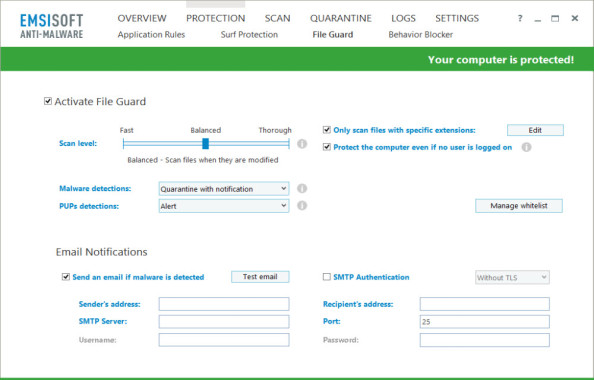Click the Port field showing 25
Image resolution: width=594 pixels, height=380 pixels.
[485, 322]
